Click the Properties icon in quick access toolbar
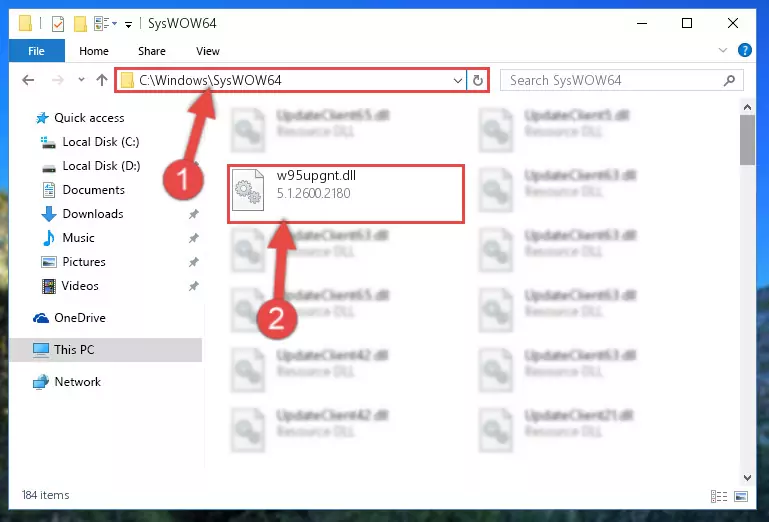This screenshot has height=522, width=769. [58, 24]
